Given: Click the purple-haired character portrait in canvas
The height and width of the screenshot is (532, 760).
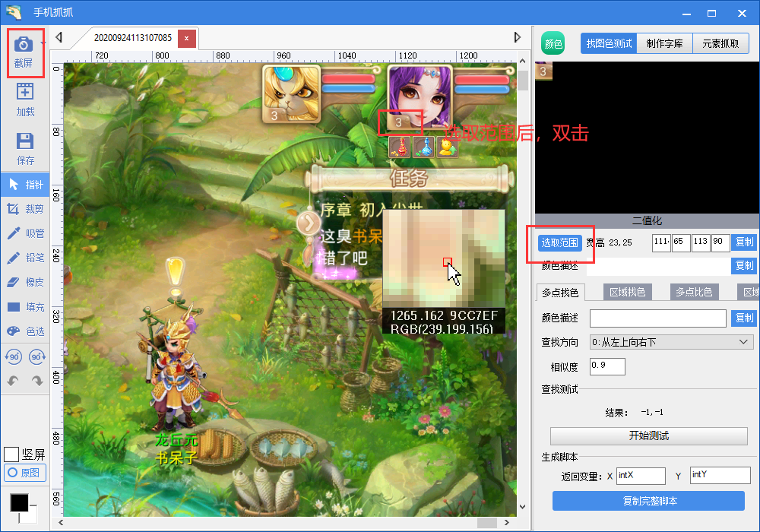Looking at the screenshot, I should (420, 96).
